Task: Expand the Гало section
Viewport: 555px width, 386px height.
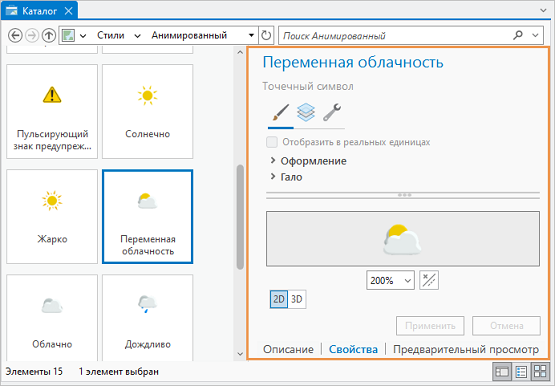Action: [x=273, y=176]
